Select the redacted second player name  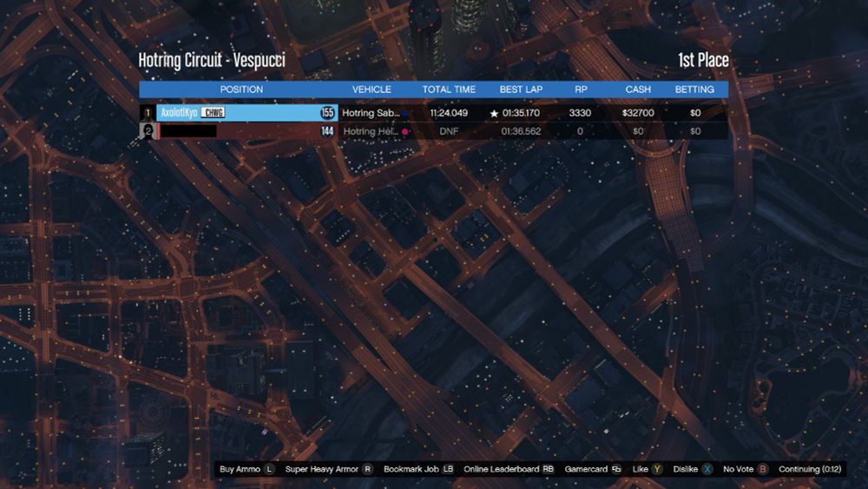coord(188,131)
